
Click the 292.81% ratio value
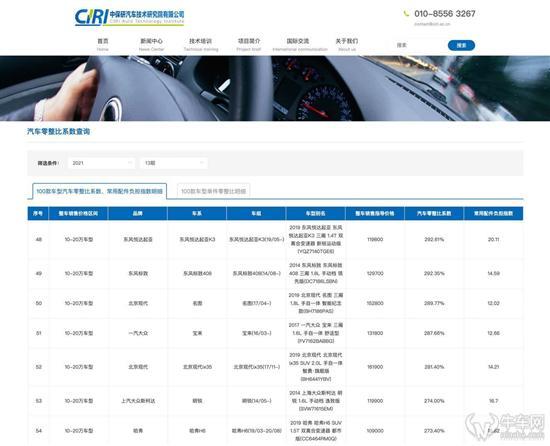[x=434, y=239]
